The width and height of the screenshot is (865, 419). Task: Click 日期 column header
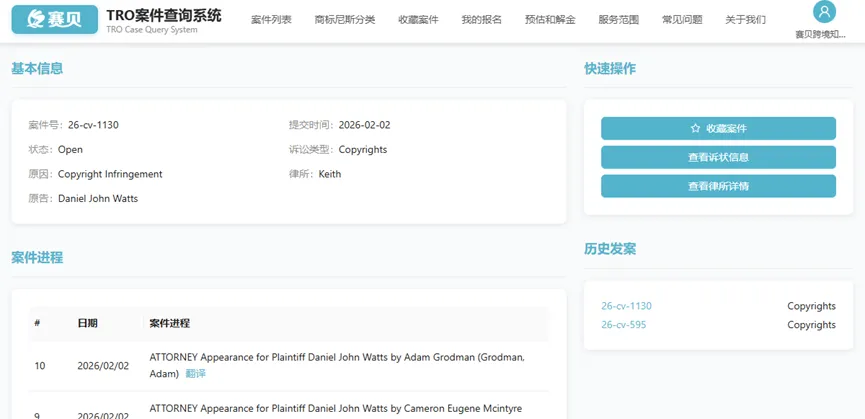tap(88, 323)
